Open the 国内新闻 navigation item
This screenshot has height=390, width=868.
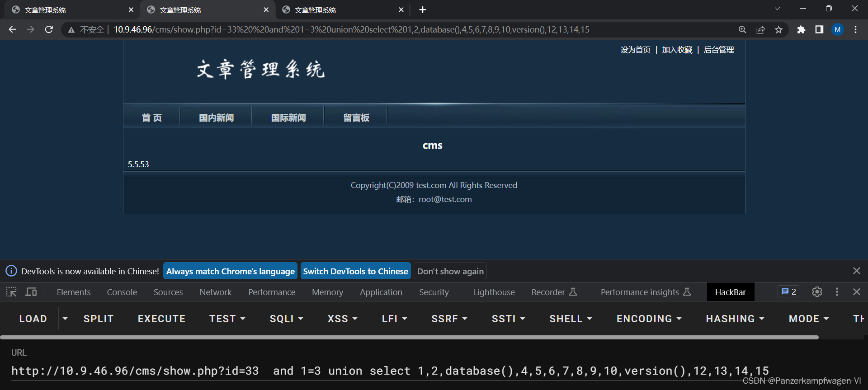216,117
